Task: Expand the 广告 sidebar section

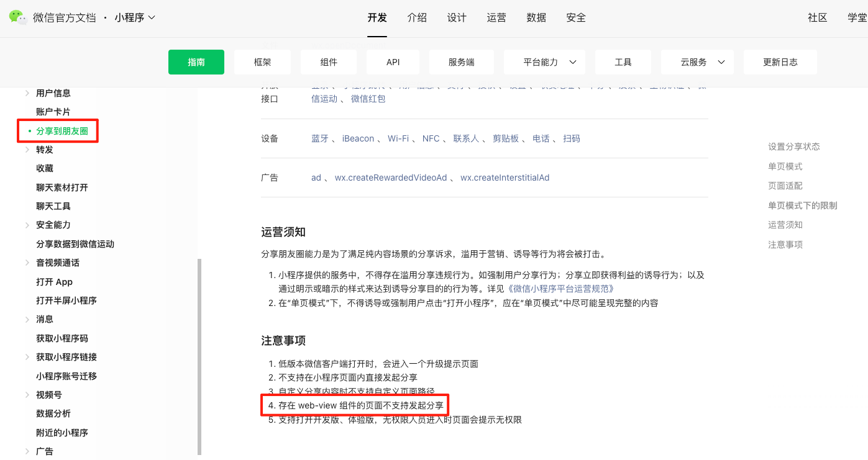Action: (27, 451)
